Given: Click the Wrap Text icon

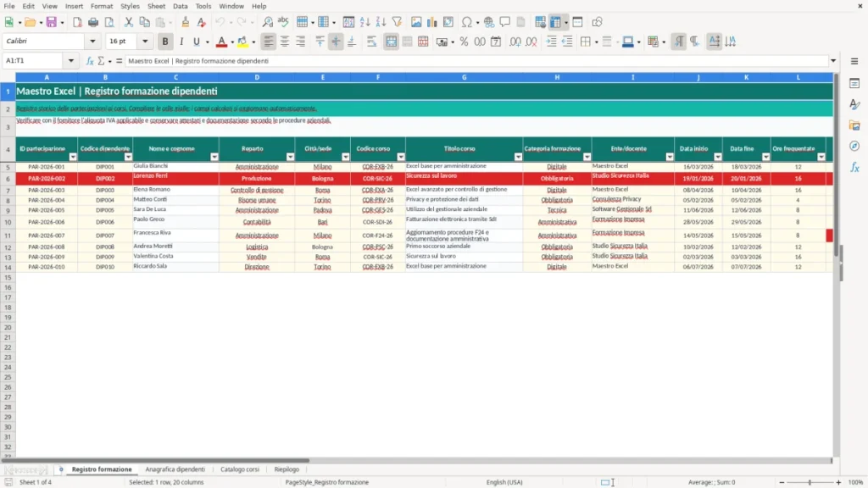Looking at the screenshot, I should [x=371, y=42].
